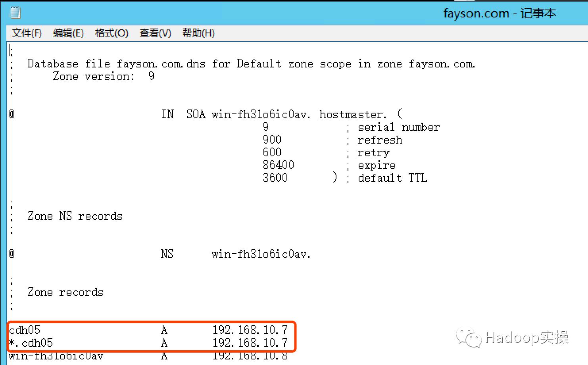
Task: Click the Notepad icon in the title bar
Action: pos(14,12)
